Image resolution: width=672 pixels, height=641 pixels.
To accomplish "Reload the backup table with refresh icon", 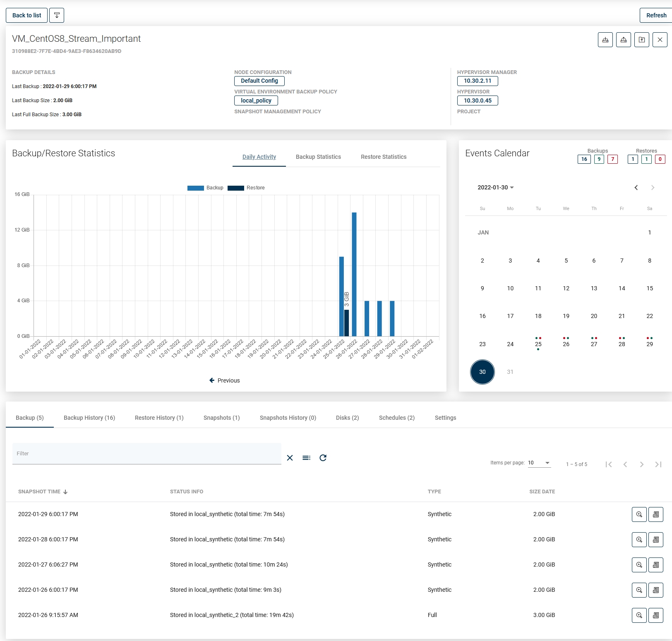I will click(x=323, y=458).
